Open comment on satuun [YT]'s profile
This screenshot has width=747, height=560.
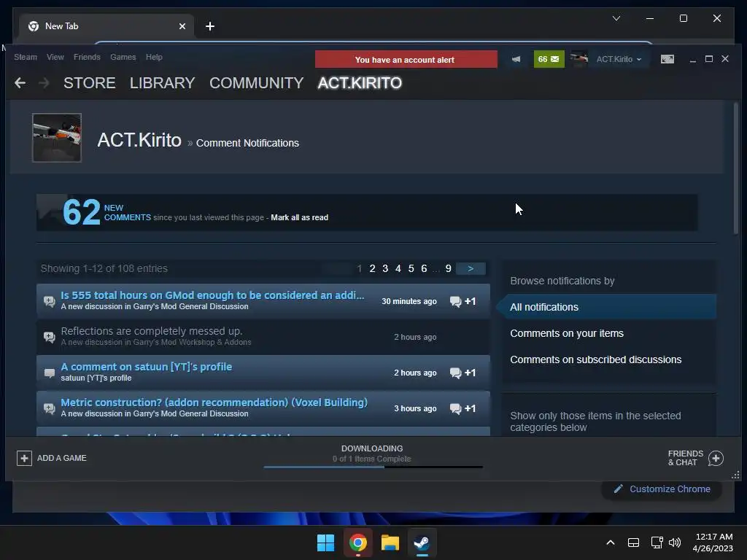click(146, 367)
